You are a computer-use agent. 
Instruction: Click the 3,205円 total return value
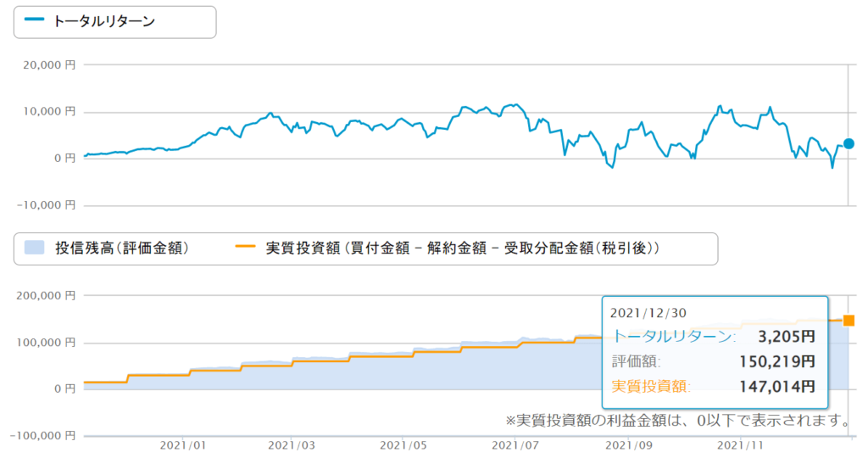pyautogui.click(x=786, y=336)
